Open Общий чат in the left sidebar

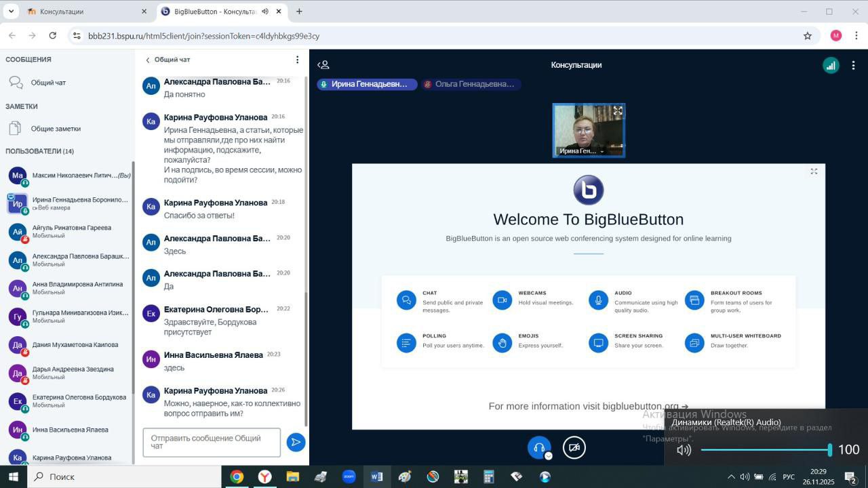[x=48, y=83]
